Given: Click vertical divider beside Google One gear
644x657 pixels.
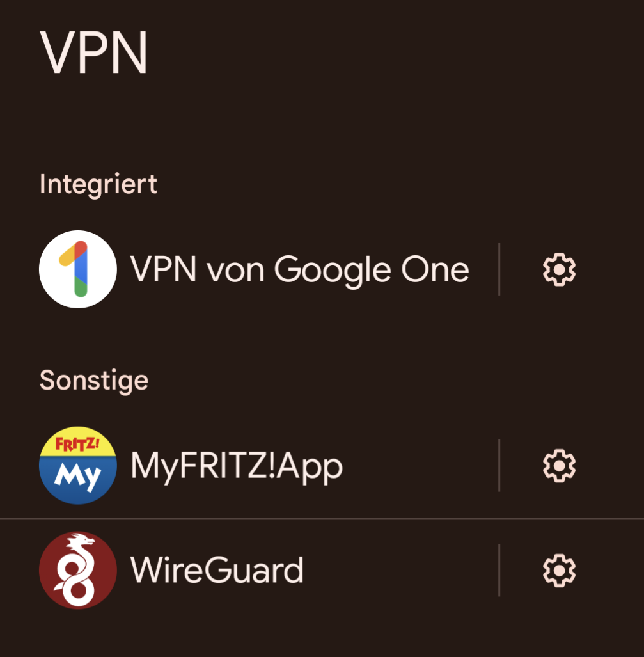Looking at the screenshot, I should (499, 269).
